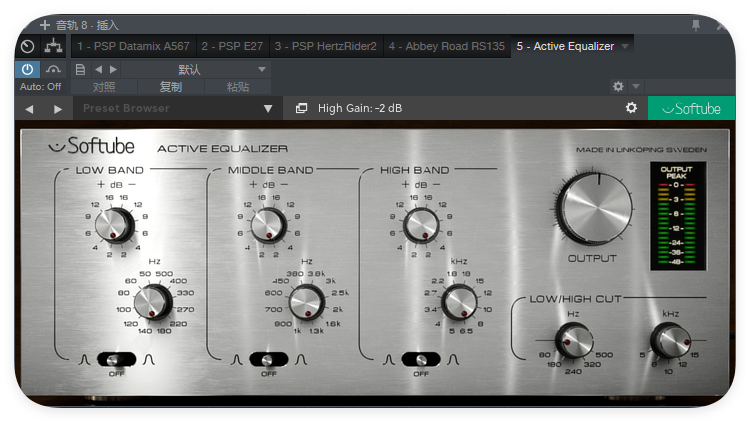Click the High Cut kHz knob

pyautogui.click(x=671, y=340)
